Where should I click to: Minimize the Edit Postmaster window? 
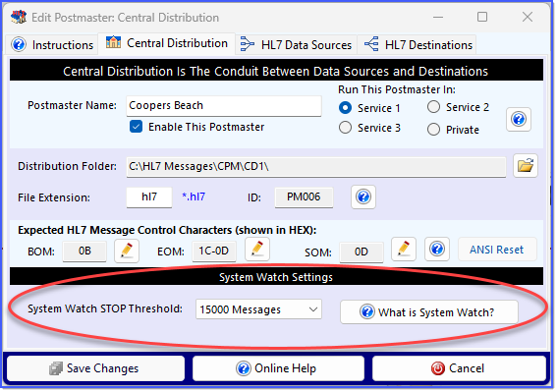[438, 17]
